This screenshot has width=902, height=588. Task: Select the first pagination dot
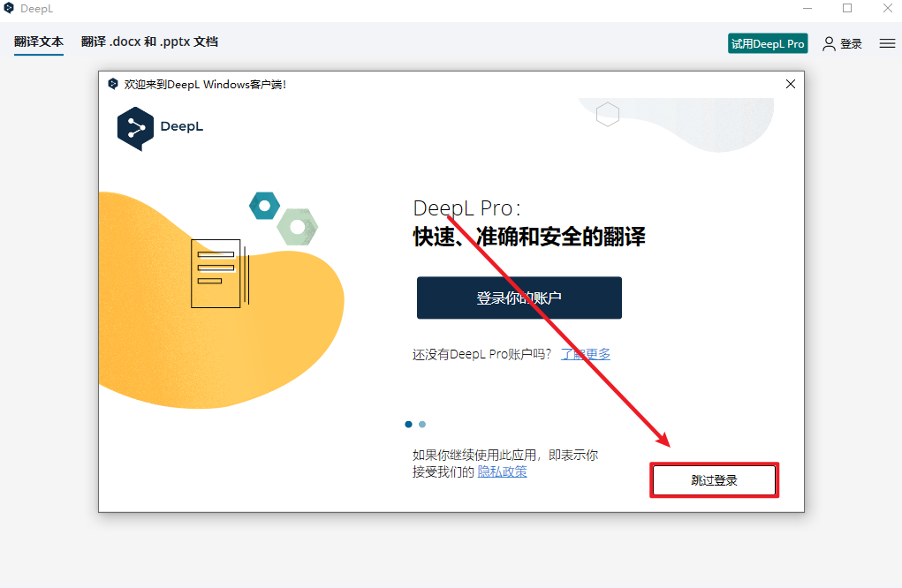point(408,424)
